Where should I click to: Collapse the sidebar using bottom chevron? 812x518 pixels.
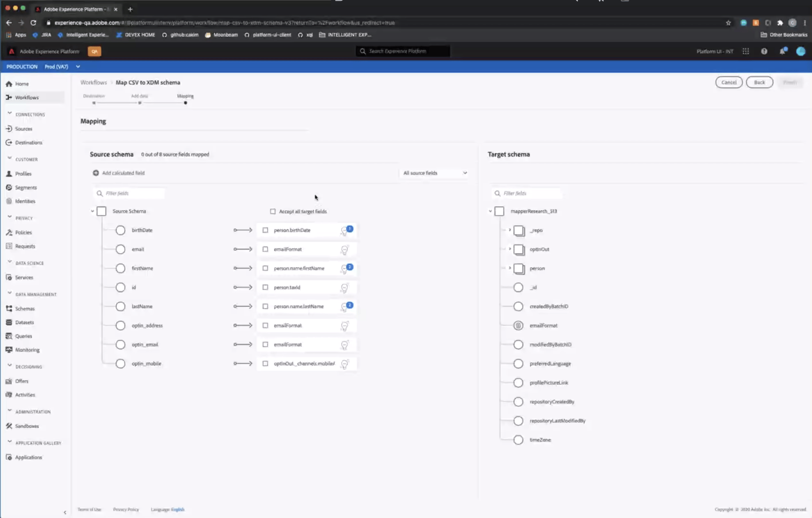tap(65, 512)
